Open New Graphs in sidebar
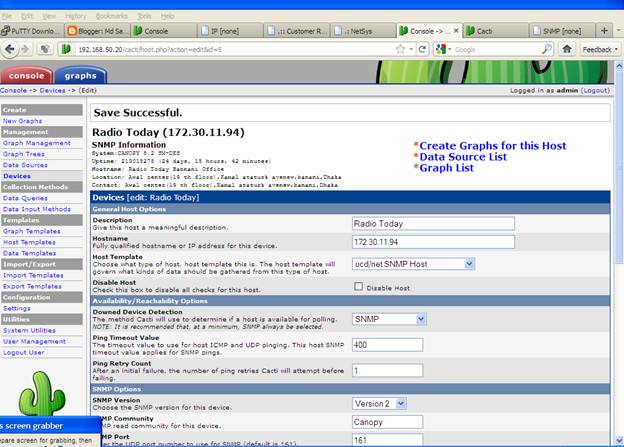 (x=22, y=121)
